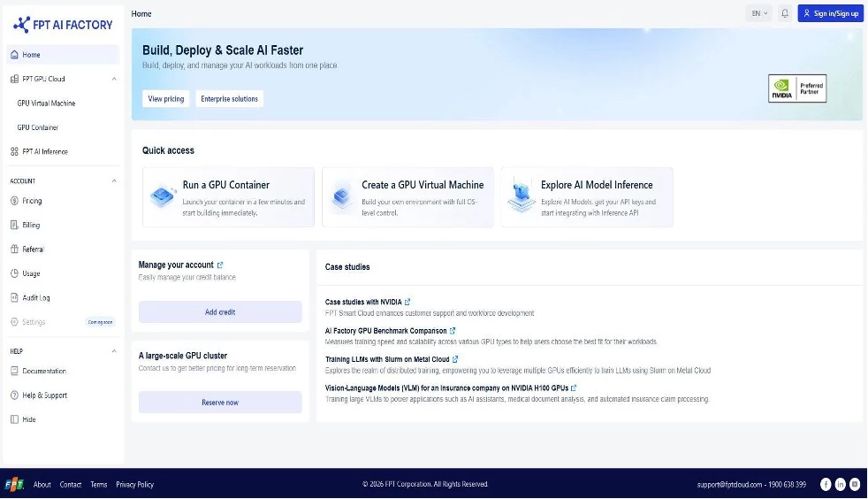Click the support@fptcloud.com email address
This screenshot has width=868, height=499.
729,485
